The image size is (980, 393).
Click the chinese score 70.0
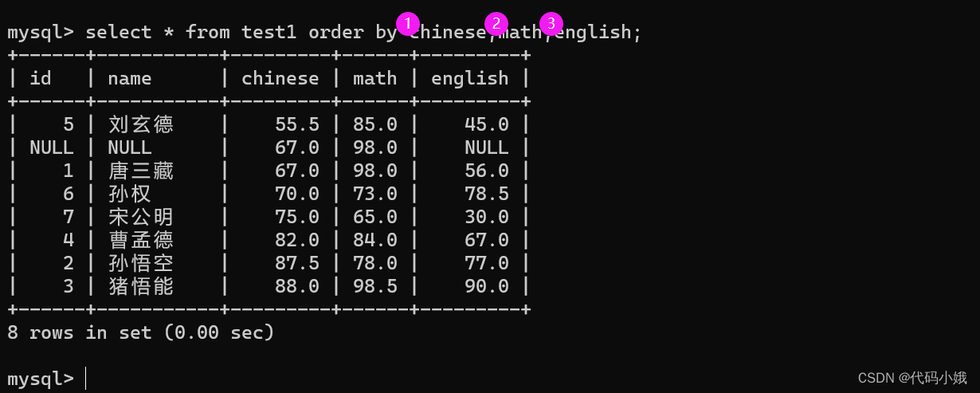(x=297, y=194)
